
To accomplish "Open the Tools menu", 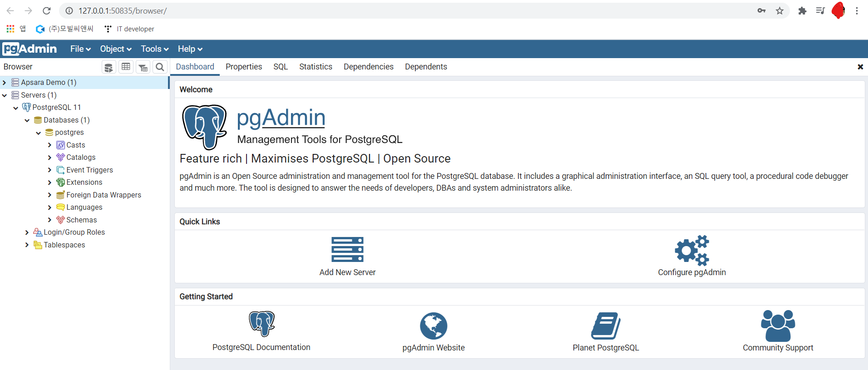I will (154, 49).
